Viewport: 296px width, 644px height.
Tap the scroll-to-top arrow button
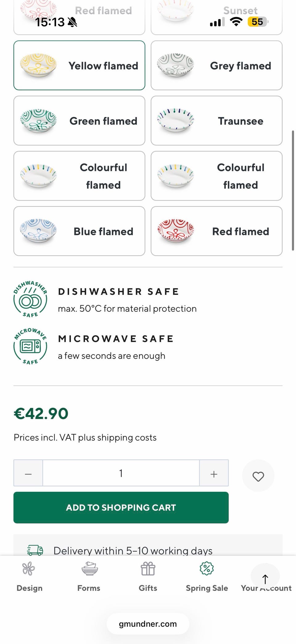coord(265,579)
